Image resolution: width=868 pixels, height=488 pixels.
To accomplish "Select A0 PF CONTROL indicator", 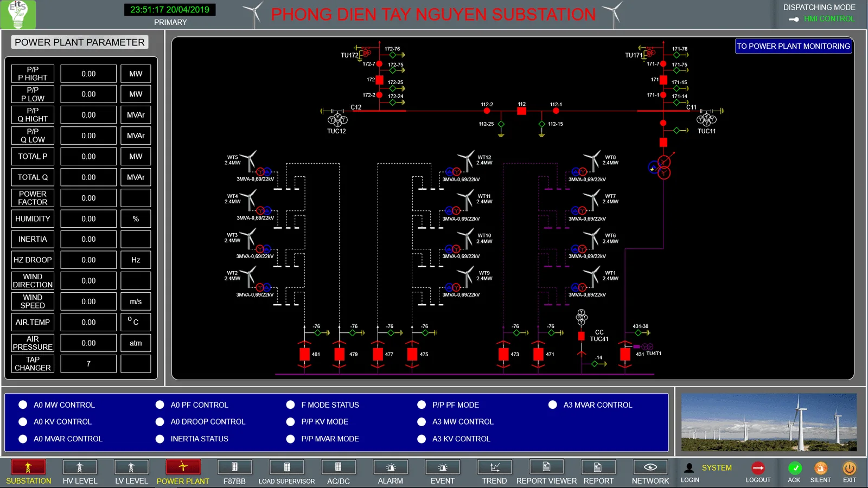I will 159,404.
